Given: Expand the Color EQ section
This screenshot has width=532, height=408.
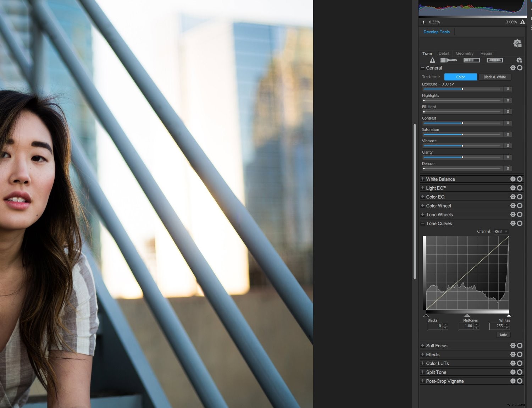Looking at the screenshot, I should point(423,197).
